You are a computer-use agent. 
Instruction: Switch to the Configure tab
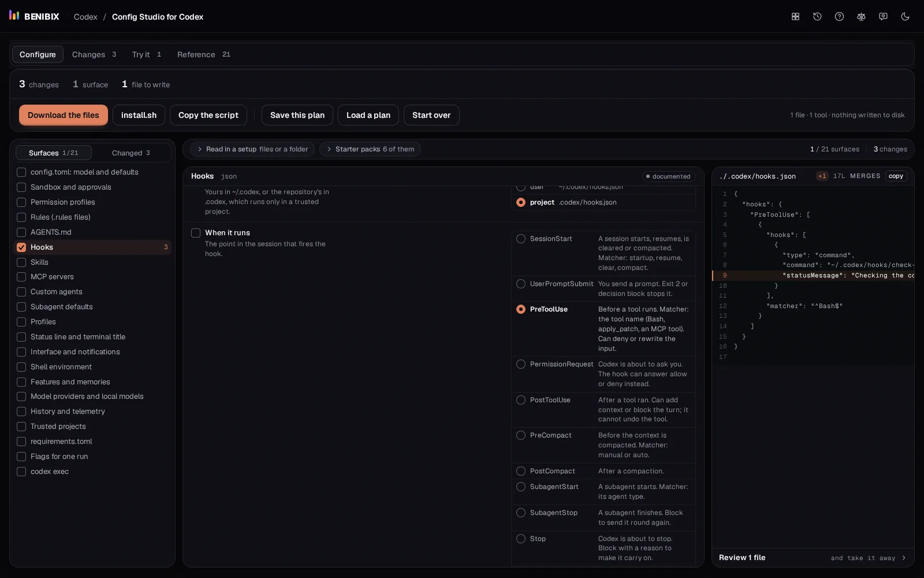[38, 54]
